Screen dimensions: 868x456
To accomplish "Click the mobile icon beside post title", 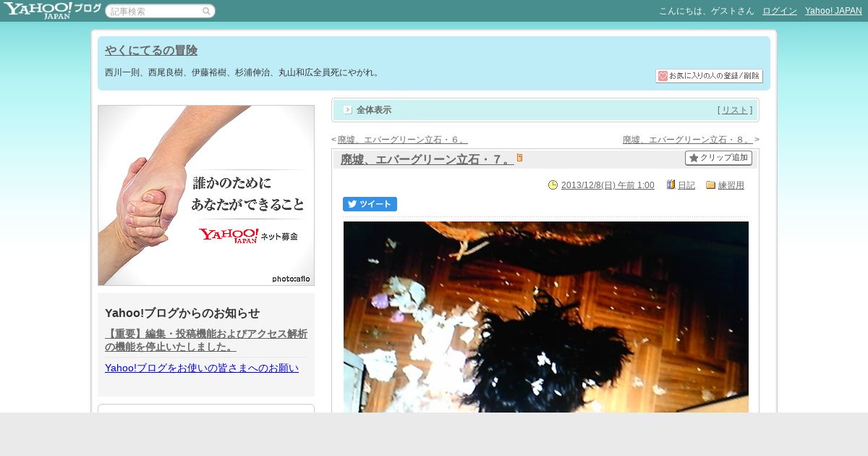I will pos(519,158).
